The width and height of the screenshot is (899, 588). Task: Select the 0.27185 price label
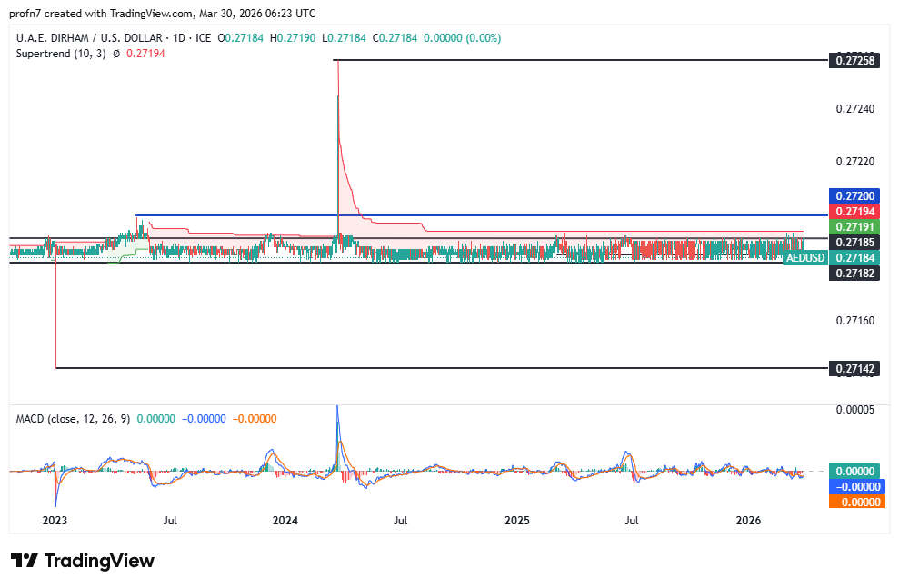click(x=854, y=243)
